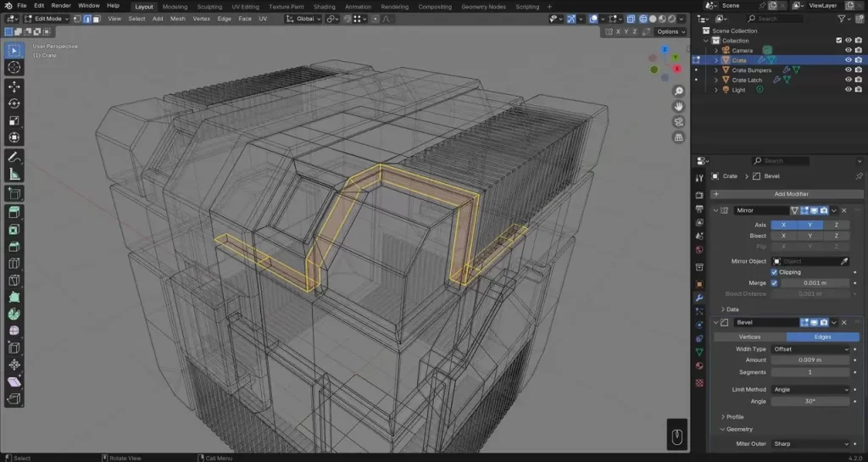Select the Annotate pencil tool

[x=14, y=157]
